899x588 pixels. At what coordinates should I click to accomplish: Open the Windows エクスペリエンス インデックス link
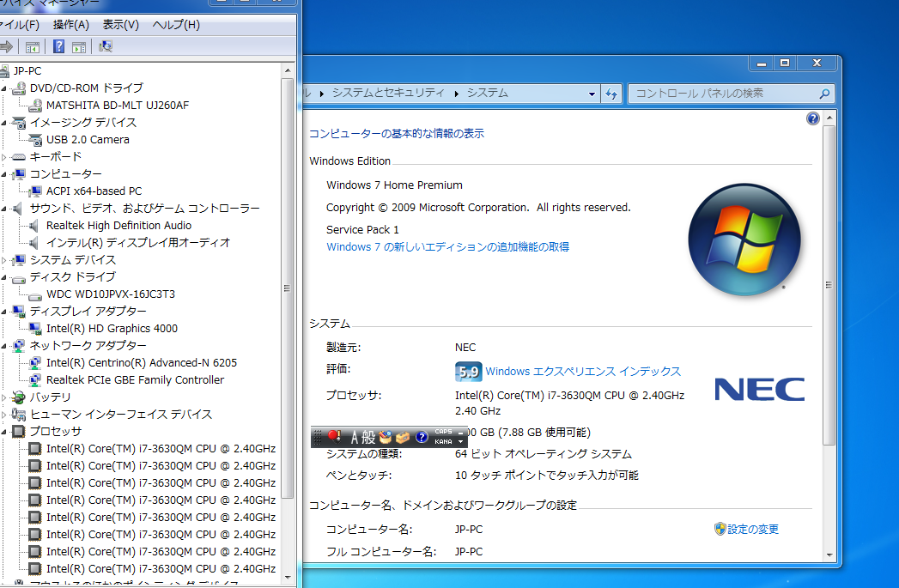click(x=583, y=372)
